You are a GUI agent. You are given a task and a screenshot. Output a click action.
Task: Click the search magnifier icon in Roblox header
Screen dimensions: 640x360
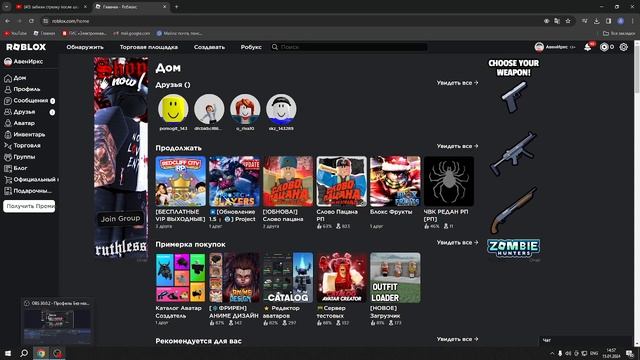pyautogui.click(x=275, y=47)
